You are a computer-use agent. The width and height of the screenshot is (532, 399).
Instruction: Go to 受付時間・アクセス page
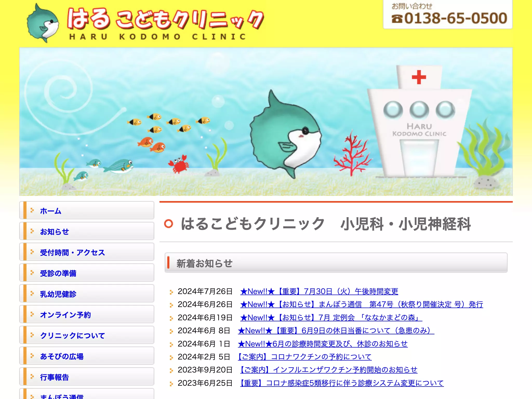point(87,252)
